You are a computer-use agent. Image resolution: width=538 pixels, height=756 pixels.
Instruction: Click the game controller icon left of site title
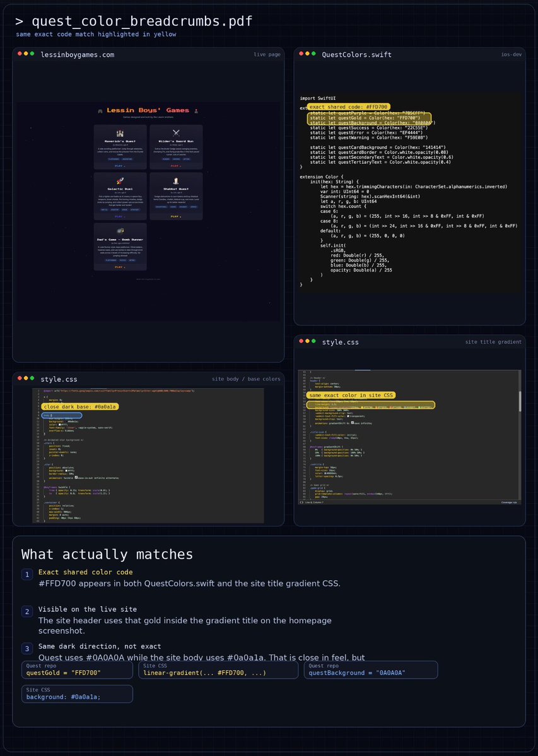(100, 111)
